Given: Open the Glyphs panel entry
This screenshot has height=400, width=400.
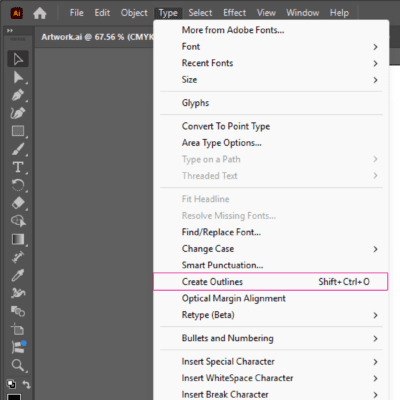Looking at the screenshot, I should (x=271, y=103).
